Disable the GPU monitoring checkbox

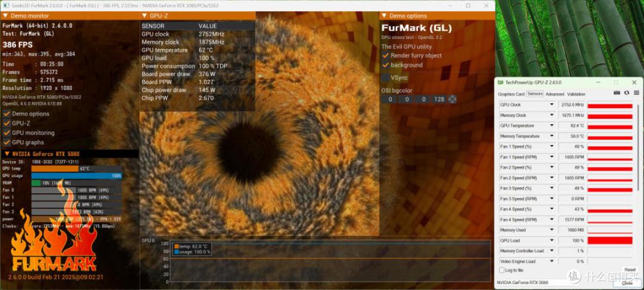(x=7, y=132)
